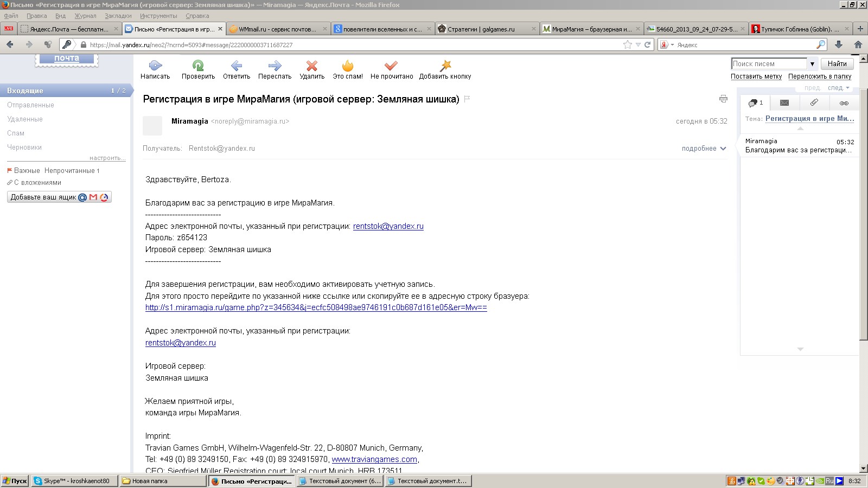Screen dimensions: 868x488
Task: Open Новая папка in the taskbar
Action: coord(163,481)
